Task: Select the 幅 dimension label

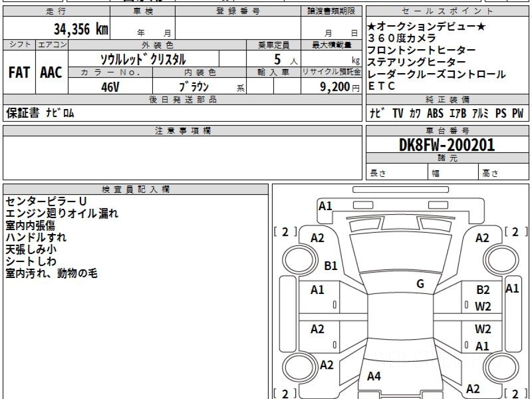Action: click(436, 174)
